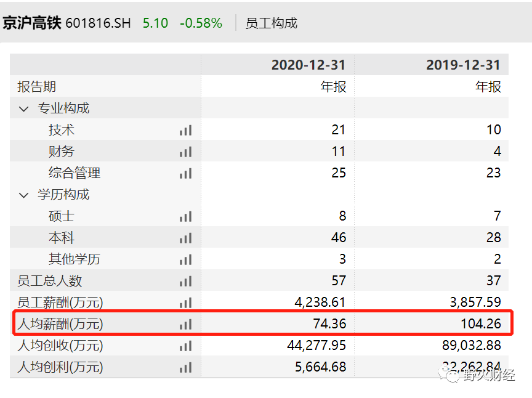Click 2019 财务 value 4

(x=498, y=152)
